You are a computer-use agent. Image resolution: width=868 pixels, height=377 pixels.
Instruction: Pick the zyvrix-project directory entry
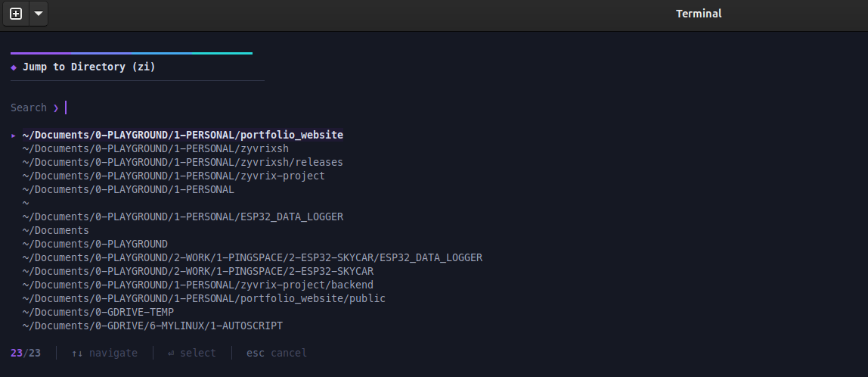pos(173,176)
